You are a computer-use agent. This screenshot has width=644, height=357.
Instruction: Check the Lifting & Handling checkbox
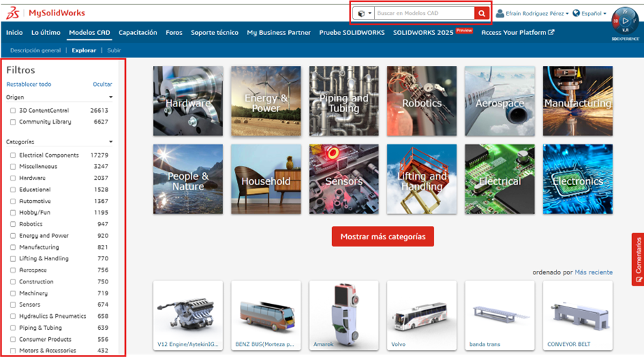(x=13, y=259)
